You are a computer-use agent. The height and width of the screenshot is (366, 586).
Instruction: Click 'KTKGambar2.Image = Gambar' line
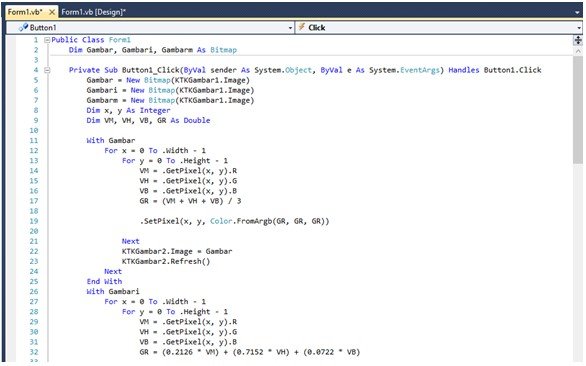pos(177,251)
